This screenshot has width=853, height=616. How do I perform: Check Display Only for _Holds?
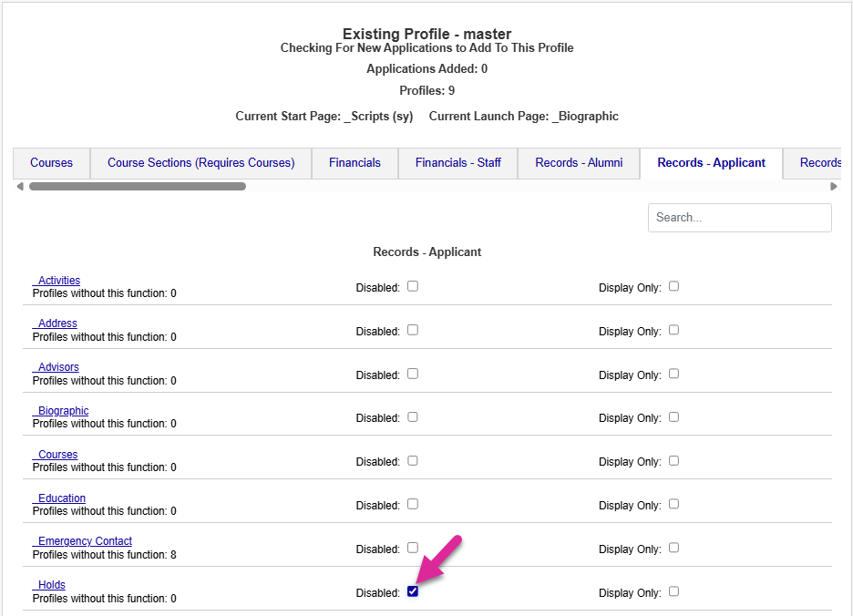point(673,591)
